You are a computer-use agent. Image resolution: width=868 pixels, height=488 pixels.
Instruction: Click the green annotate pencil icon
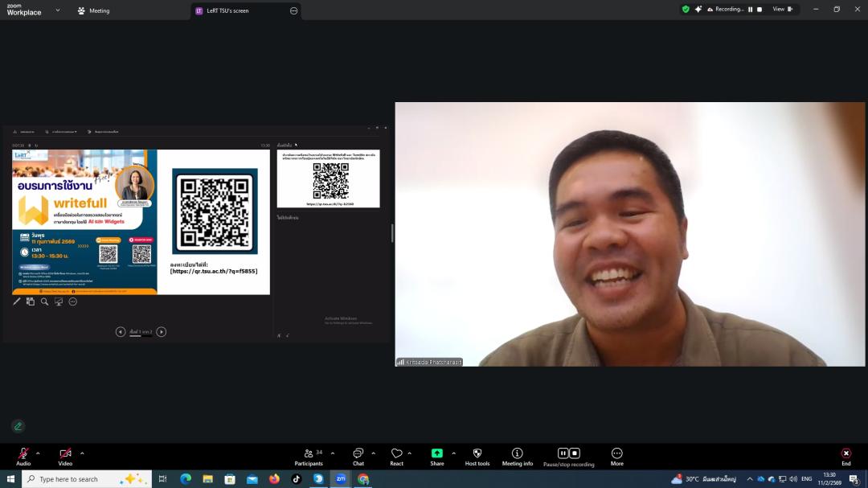(18, 426)
